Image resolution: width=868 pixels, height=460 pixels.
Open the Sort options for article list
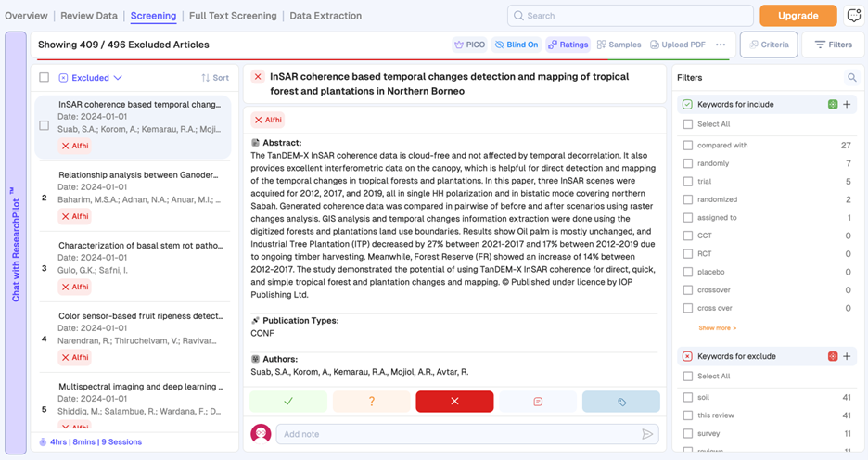point(215,78)
